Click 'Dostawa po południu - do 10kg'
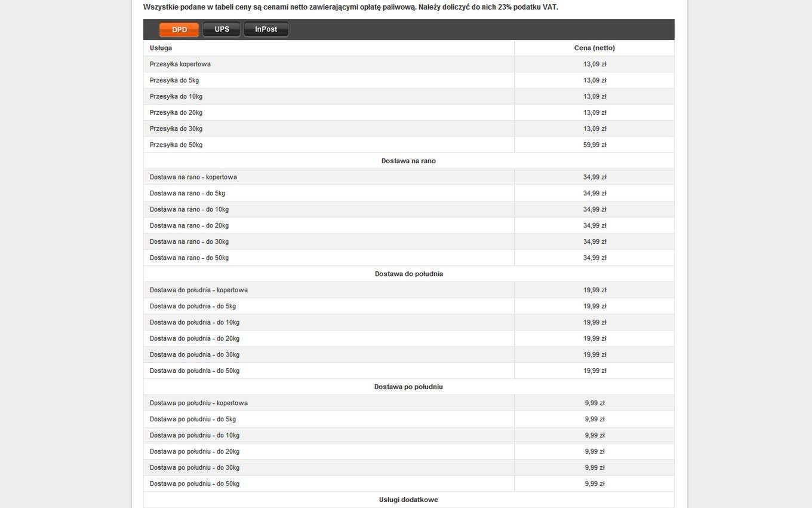The width and height of the screenshot is (812, 508). pos(195,435)
